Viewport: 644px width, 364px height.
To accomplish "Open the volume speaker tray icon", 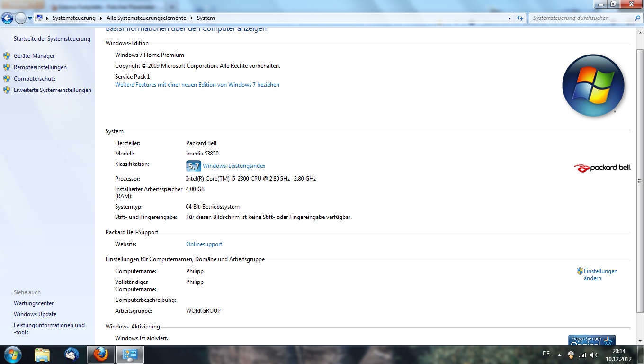I will pyautogui.click(x=594, y=355).
